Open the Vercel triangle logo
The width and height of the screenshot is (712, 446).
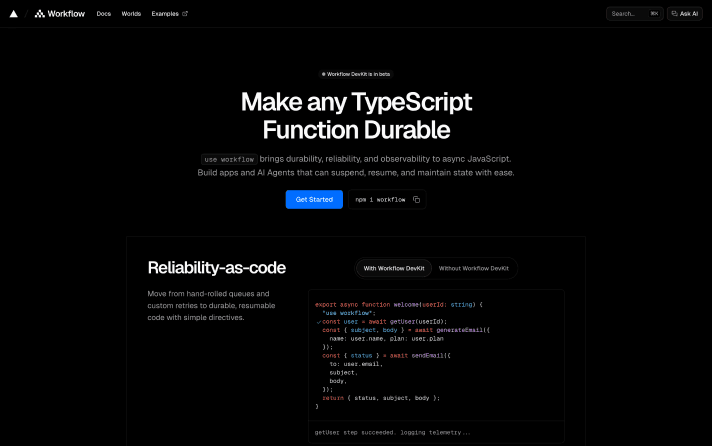click(14, 14)
